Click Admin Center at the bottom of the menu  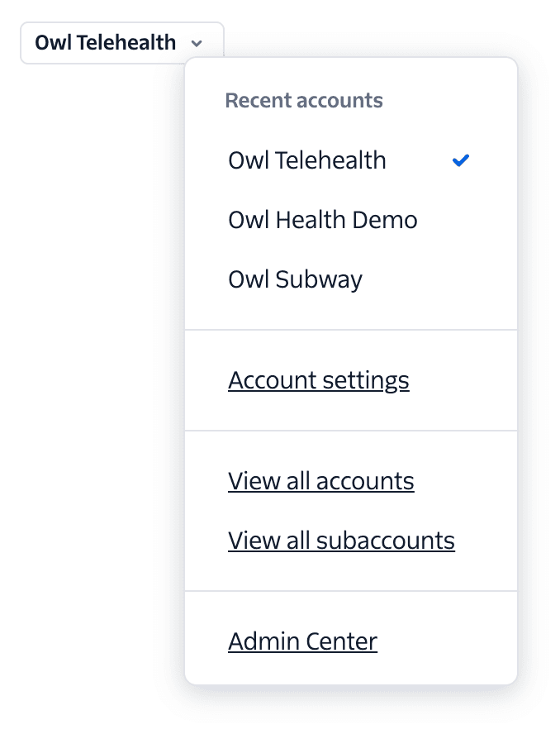[302, 641]
